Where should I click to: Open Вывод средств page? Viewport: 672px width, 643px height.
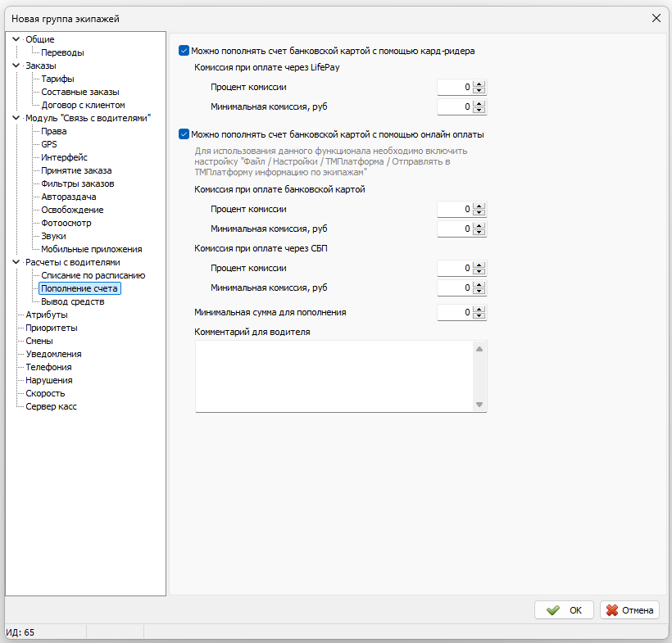[x=72, y=301]
